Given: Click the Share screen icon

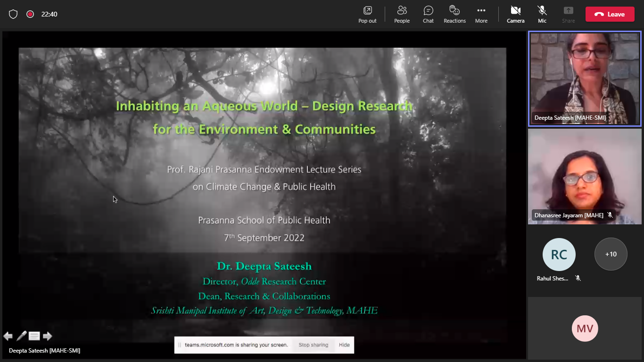Looking at the screenshot, I should tap(568, 14).
